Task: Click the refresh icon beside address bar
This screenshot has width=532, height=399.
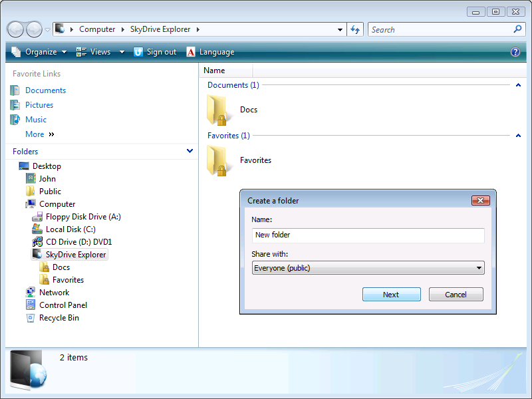Action: pos(355,29)
